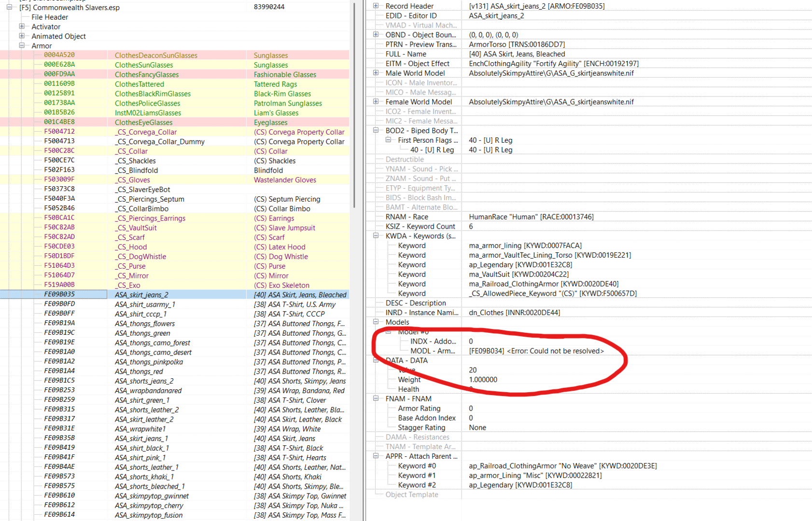Click unresolved MODL FE09B034 error value
Viewport: 812px width, 521px height.
coord(536,351)
